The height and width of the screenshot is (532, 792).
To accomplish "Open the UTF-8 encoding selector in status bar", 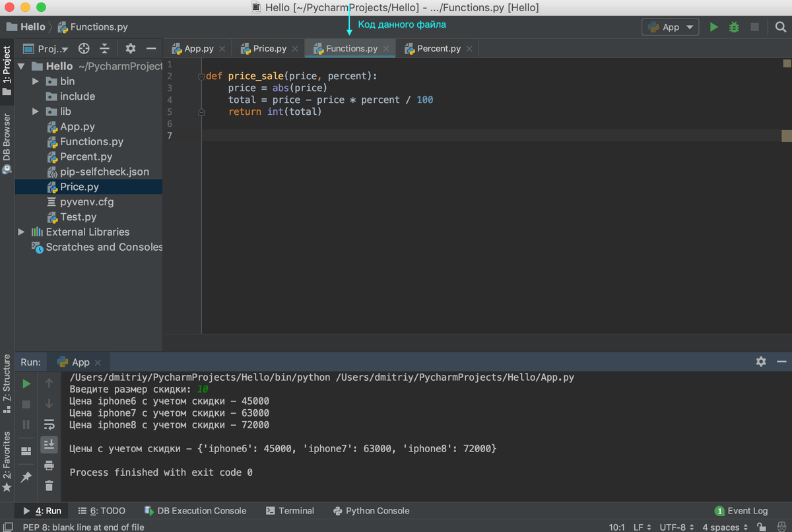I will (675, 527).
